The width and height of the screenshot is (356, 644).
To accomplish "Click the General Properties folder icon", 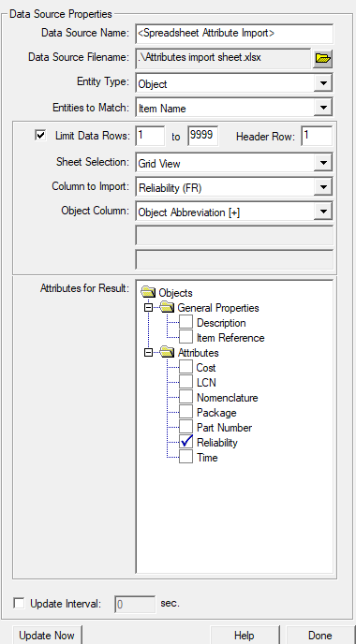I will [167, 307].
